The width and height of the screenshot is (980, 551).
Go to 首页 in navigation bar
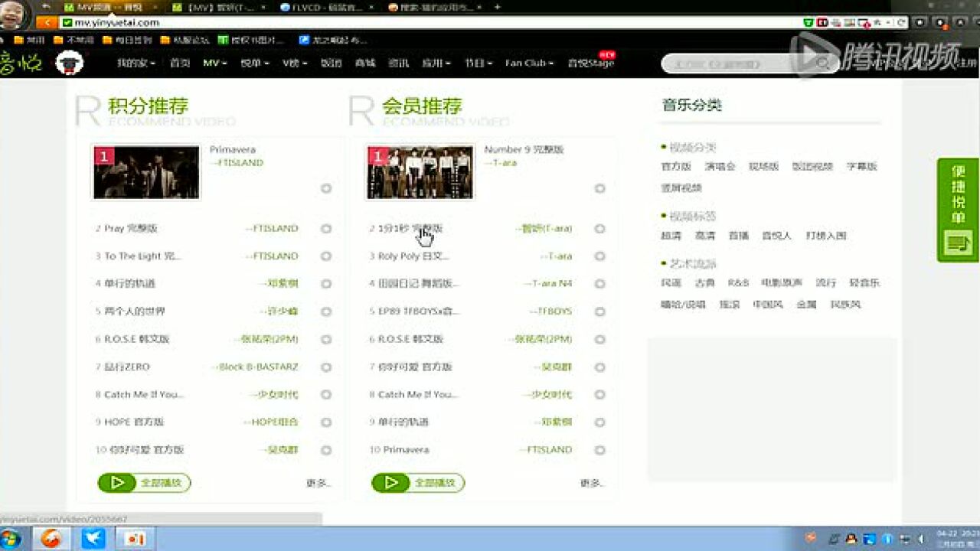pyautogui.click(x=180, y=64)
